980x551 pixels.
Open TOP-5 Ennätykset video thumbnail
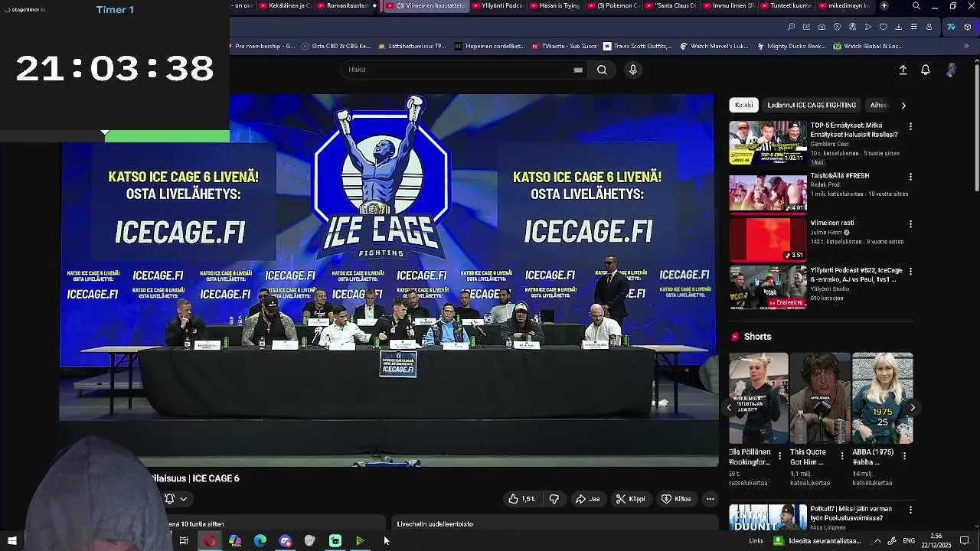coord(767,143)
